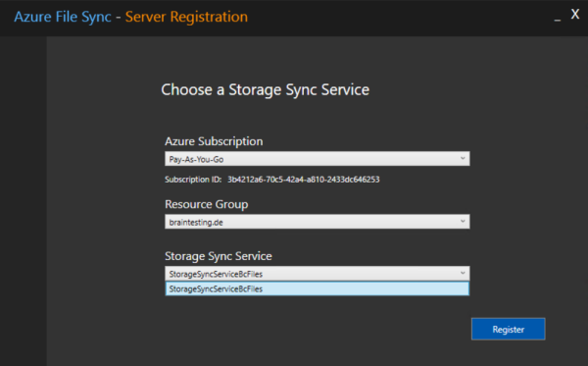Image resolution: width=588 pixels, height=366 pixels.
Task: Expand the Resource Group dropdown arrow
Action: (463, 222)
